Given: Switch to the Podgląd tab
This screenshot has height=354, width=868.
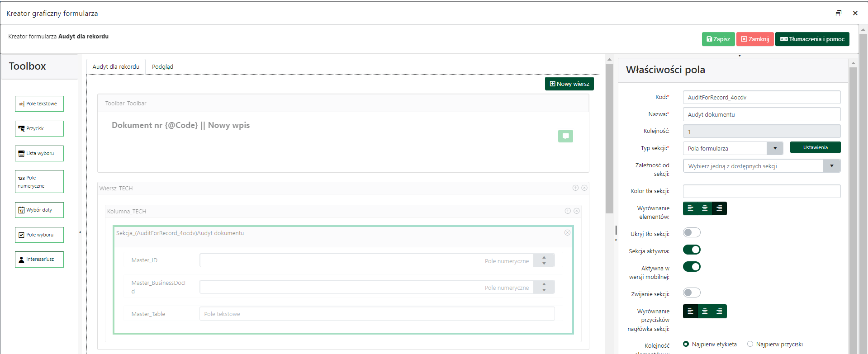Looking at the screenshot, I should tap(162, 66).
